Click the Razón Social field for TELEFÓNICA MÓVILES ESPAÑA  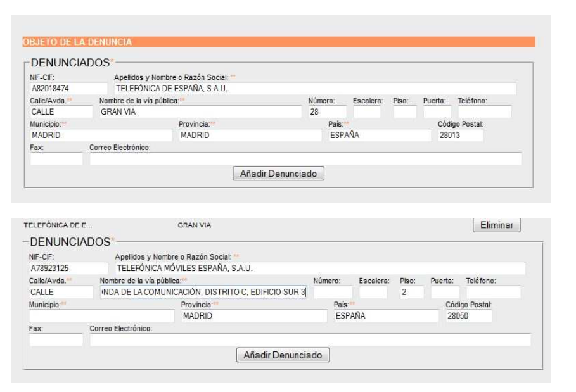321,269
